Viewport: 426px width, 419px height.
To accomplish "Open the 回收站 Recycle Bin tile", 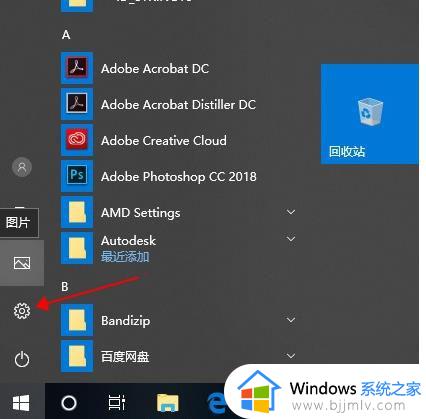I will click(370, 114).
